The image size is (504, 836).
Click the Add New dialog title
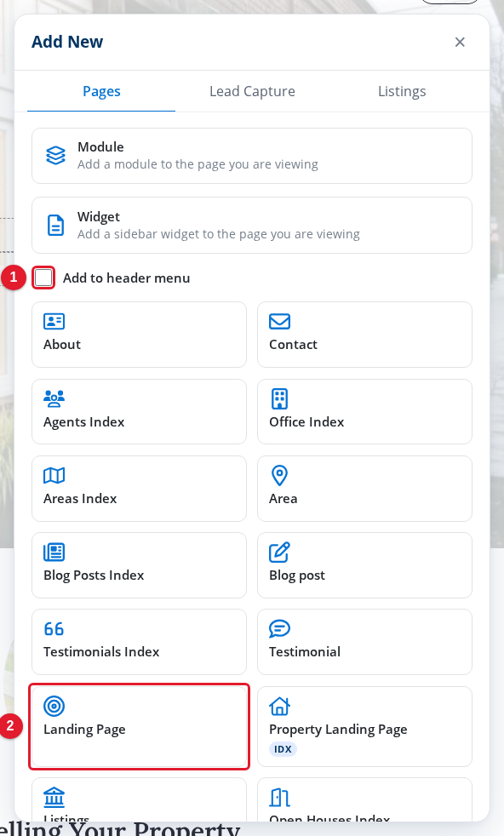click(67, 42)
